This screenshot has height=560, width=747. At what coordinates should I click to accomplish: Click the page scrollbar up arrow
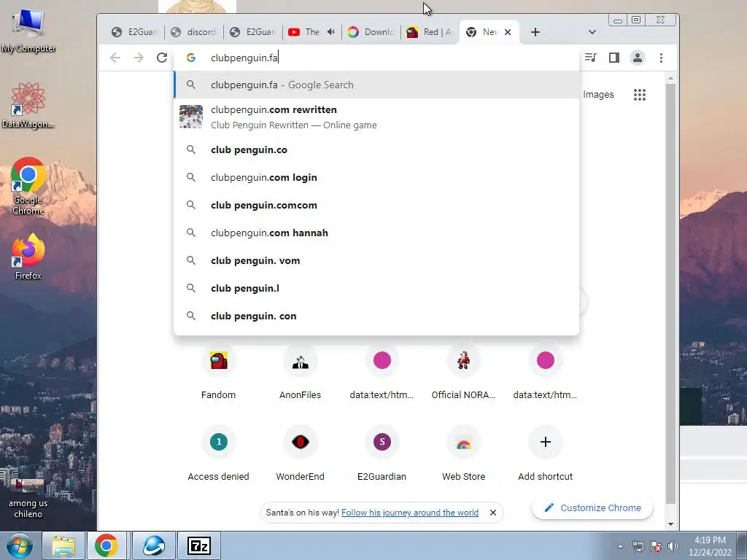tap(671, 78)
